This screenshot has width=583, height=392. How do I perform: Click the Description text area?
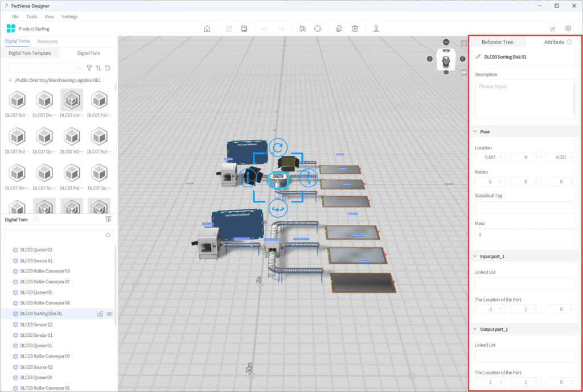(x=525, y=99)
